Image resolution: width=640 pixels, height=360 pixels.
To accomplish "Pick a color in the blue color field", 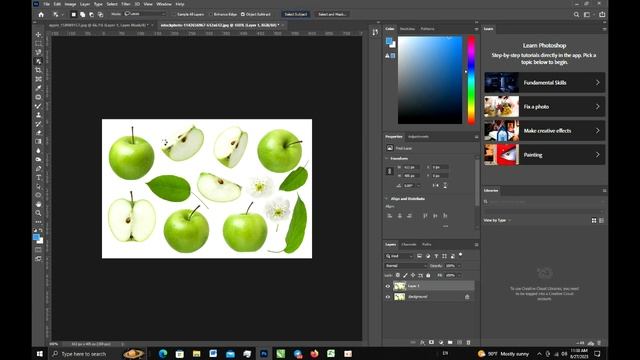I will [x=430, y=80].
